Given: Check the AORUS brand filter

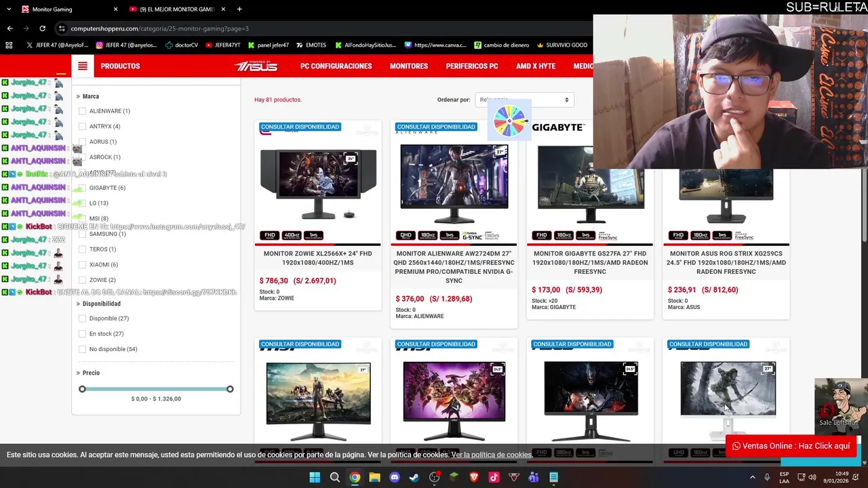Looking at the screenshot, I should 82,142.
